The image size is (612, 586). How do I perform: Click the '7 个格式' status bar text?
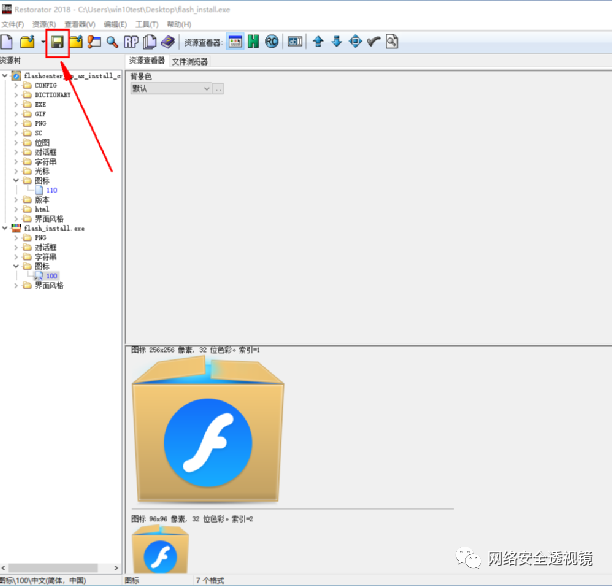210,581
